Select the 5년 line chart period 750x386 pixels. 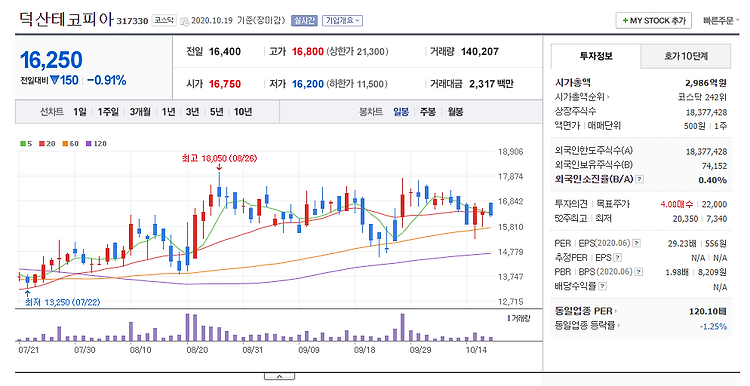tap(217, 112)
